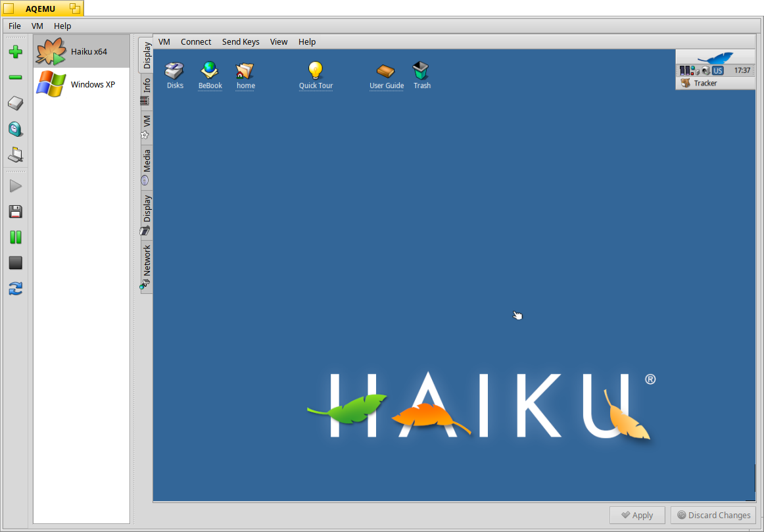The width and height of the screenshot is (764, 532).
Task: Open the Help menu beside View
Action: point(307,42)
